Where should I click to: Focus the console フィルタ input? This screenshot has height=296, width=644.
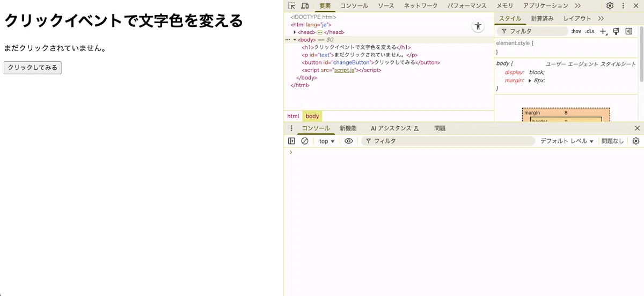point(448,141)
